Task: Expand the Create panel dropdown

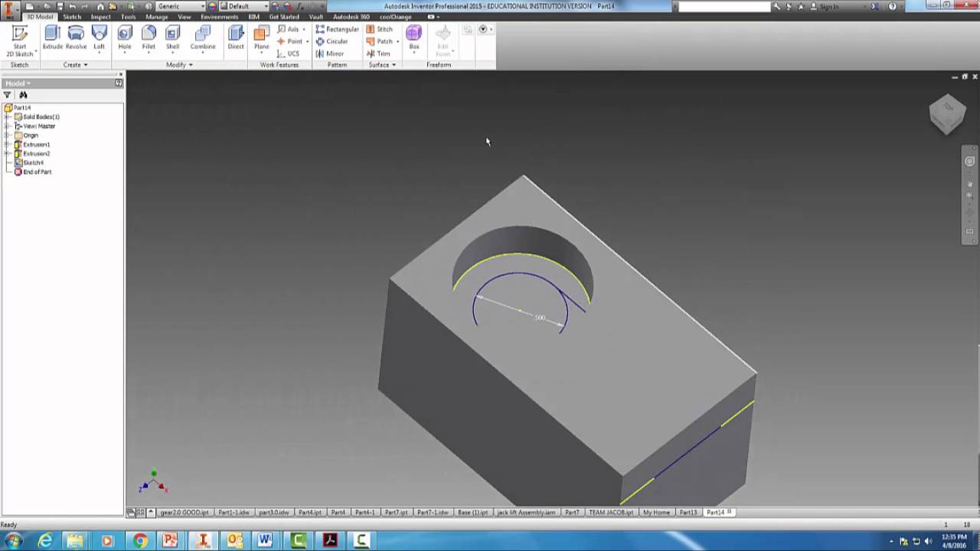Action: coord(75,65)
